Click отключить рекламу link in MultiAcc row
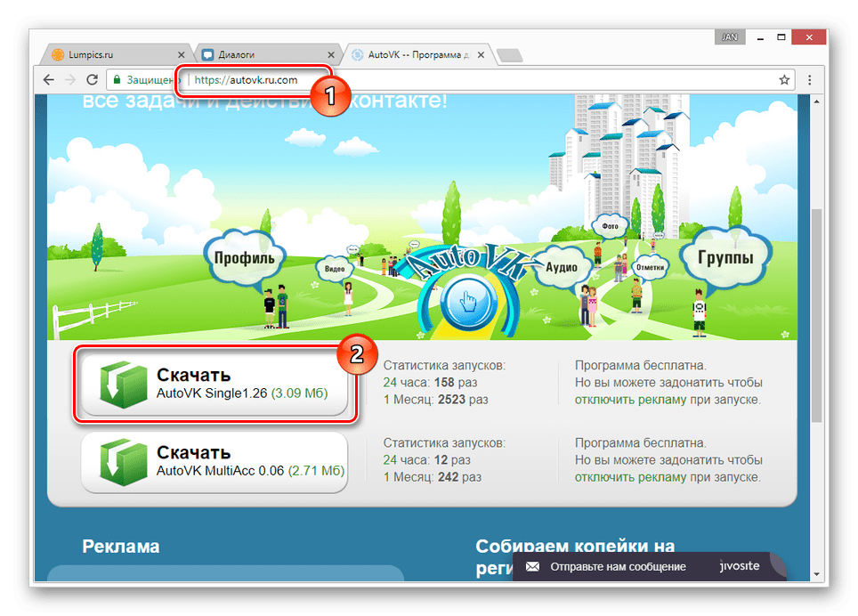 pyautogui.click(x=630, y=478)
